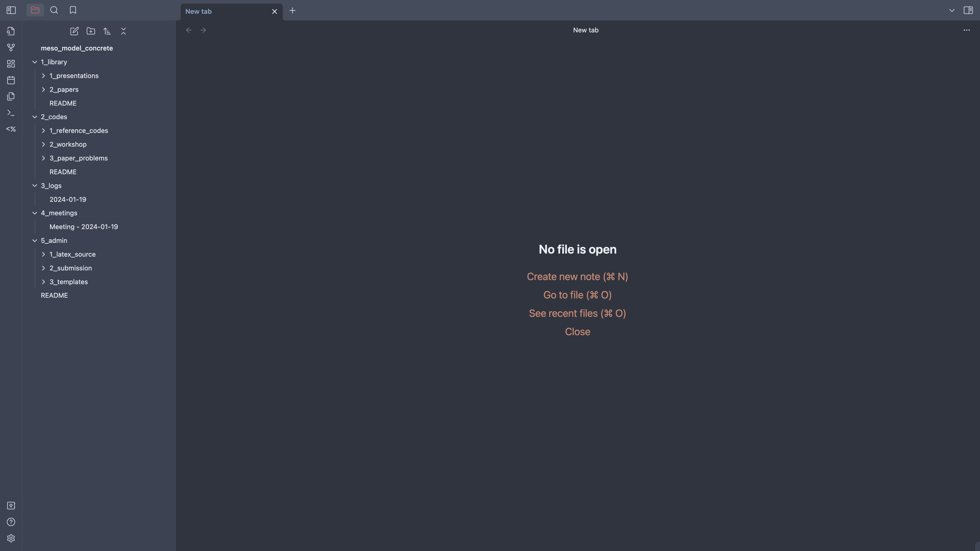
Task: Open the canvas icon in ribbon
Action: pos(11,64)
